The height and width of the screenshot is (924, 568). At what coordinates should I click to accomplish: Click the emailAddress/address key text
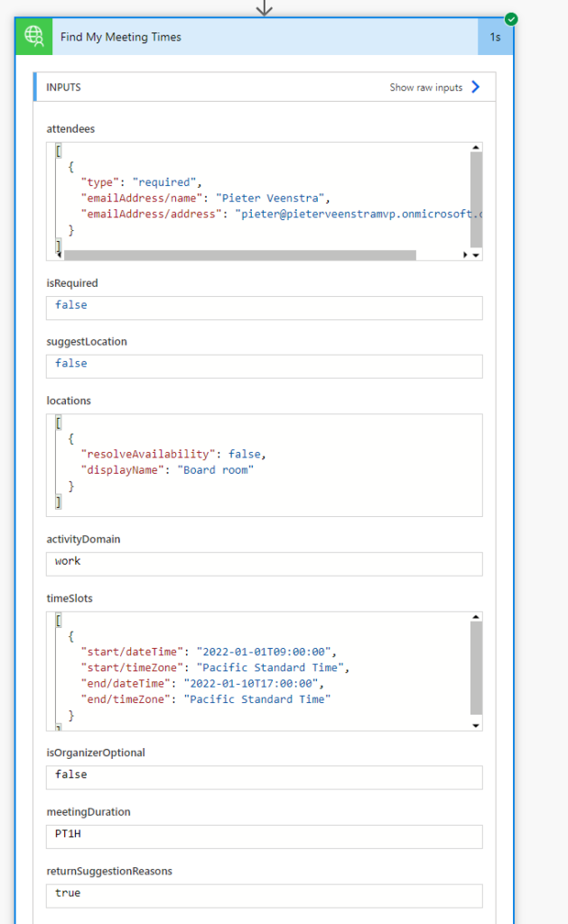pyautogui.click(x=151, y=214)
